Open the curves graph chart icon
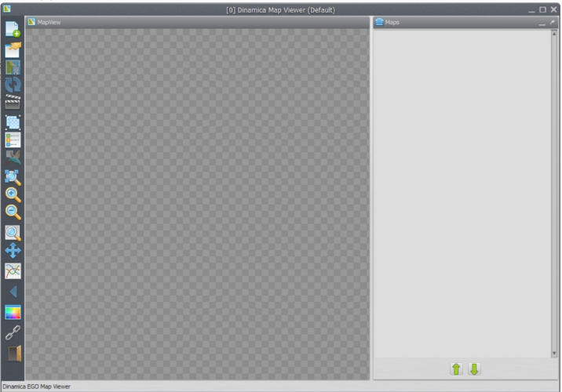Image resolution: width=562 pixels, height=392 pixels. [x=13, y=270]
